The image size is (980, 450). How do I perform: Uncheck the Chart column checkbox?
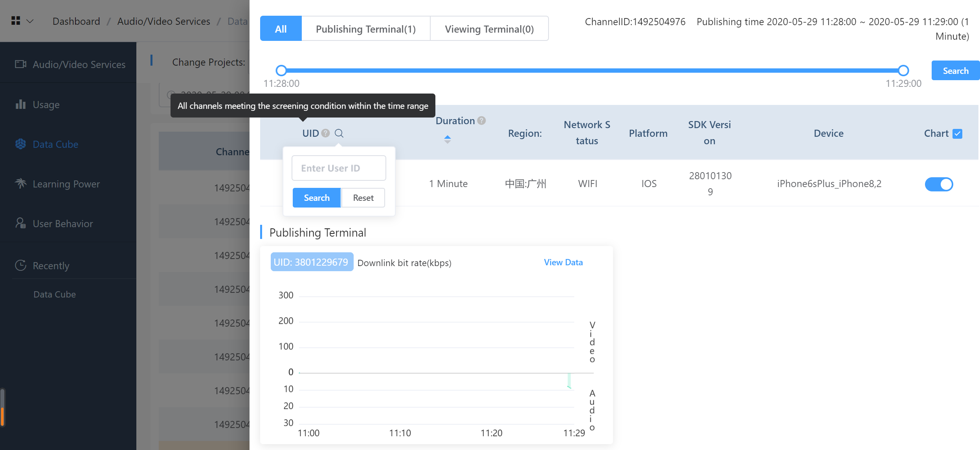pos(958,134)
